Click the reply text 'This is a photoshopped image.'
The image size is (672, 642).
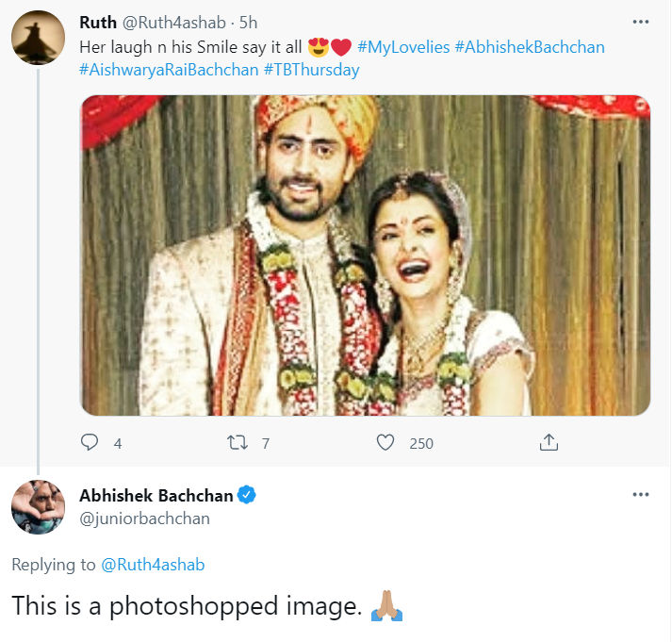click(x=187, y=605)
